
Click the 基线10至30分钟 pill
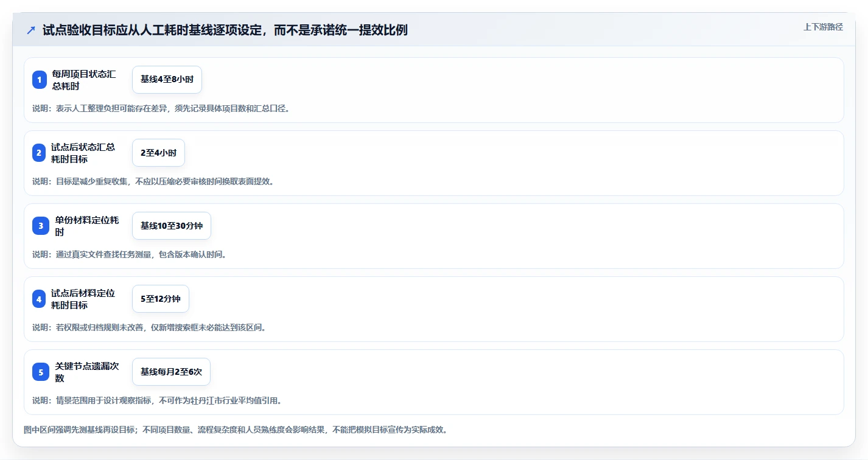pyautogui.click(x=172, y=226)
